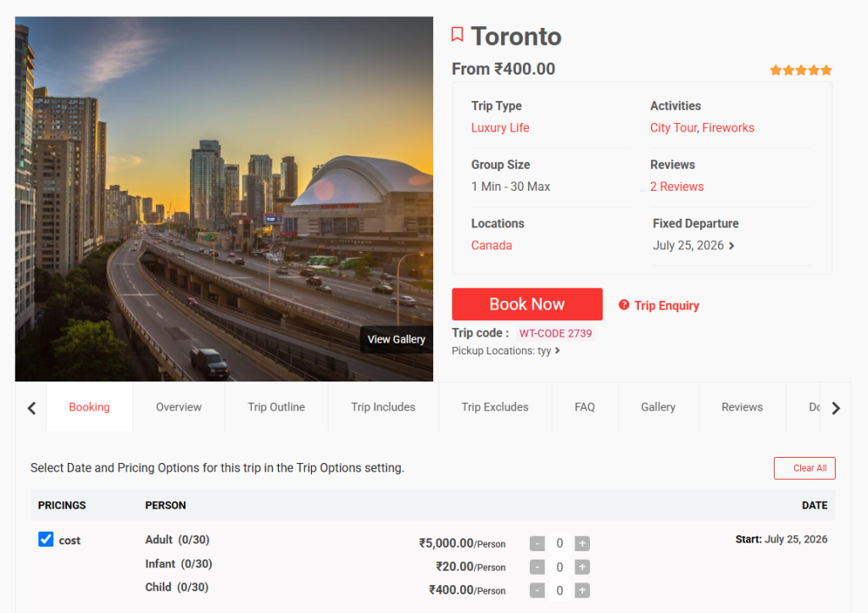Image resolution: width=868 pixels, height=613 pixels.
Task: Decrease Adult count with minus button
Action: pyautogui.click(x=537, y=543)
